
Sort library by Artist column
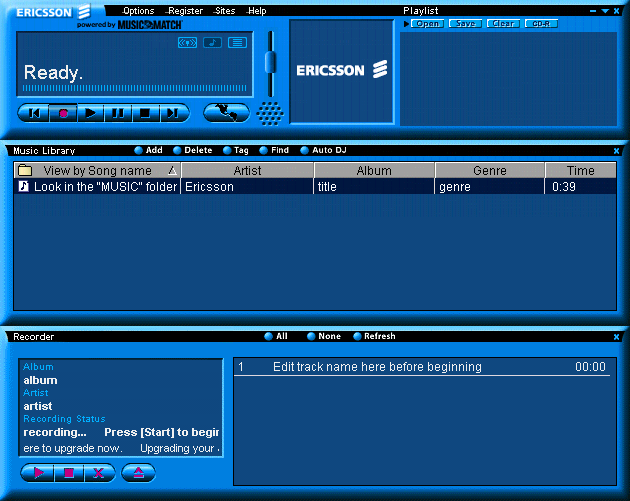pyautogui.click(x=247, y=170)
